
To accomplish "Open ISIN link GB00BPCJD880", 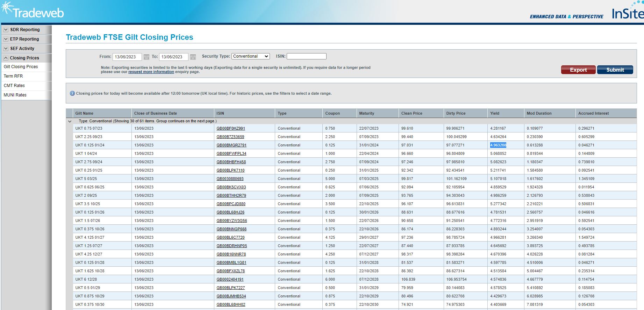I will coord(231,204).
